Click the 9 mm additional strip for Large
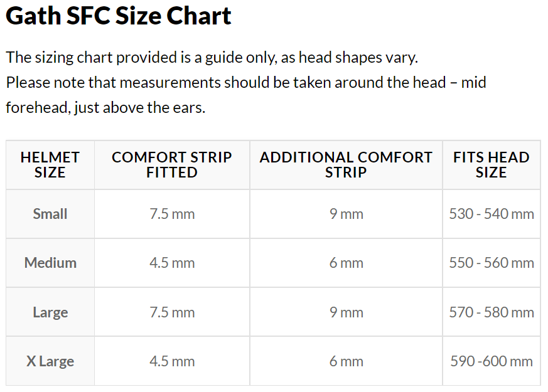548x392 pixels. pos(347,312)
